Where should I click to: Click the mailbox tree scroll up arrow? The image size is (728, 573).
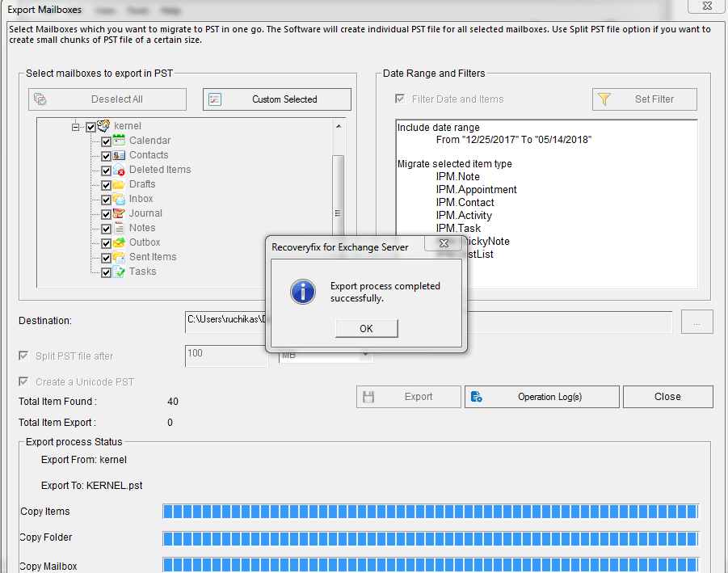click(x=339, y=126)
